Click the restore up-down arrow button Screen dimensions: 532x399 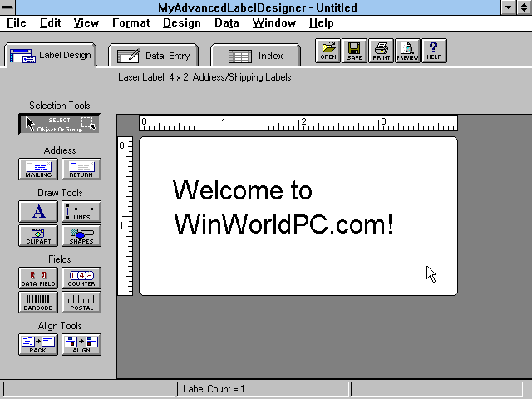(x=525, y=7)
